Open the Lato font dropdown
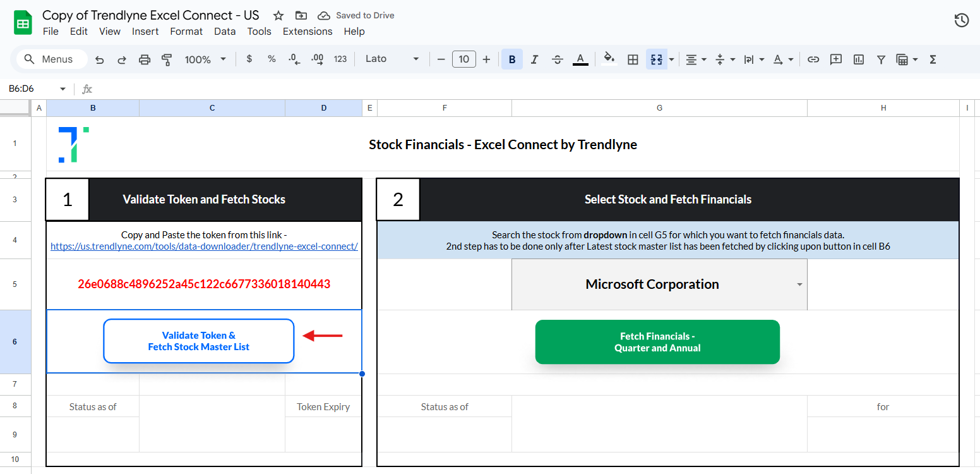The image size is (980, 474). pos(392,59)
